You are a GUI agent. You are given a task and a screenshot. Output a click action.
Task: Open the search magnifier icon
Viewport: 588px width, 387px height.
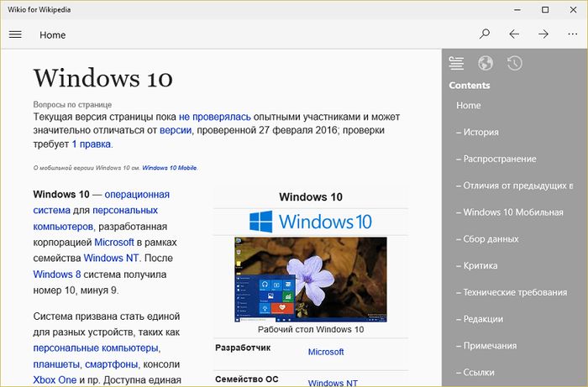click(485, 34)
